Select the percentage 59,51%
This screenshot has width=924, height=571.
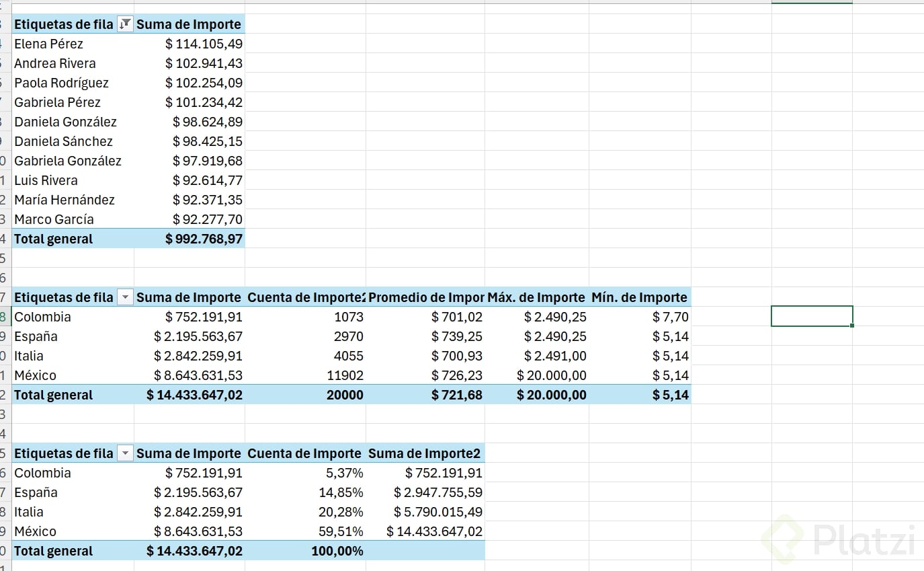click(341, 531)
